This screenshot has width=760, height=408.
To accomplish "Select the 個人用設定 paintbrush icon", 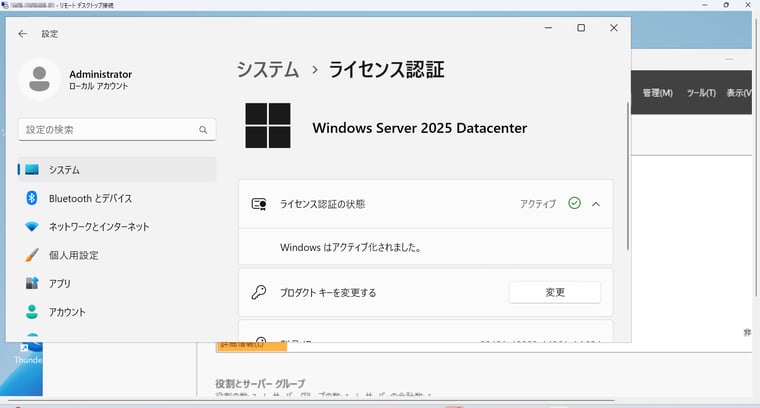I will point(32,255).
